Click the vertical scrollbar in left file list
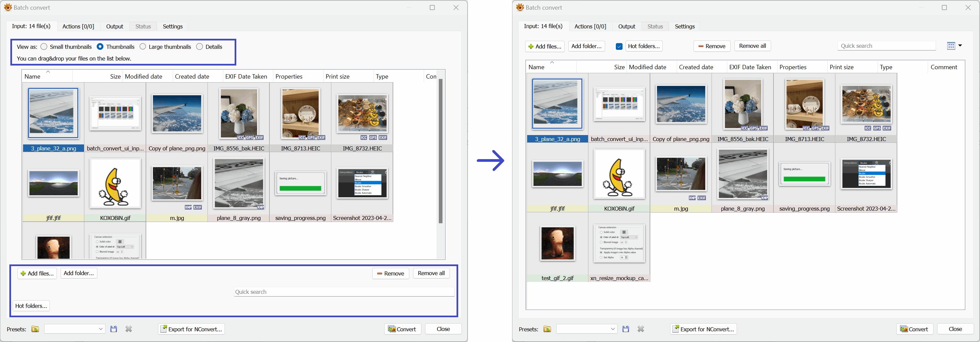The image size is (980, 342). (440, 152)
